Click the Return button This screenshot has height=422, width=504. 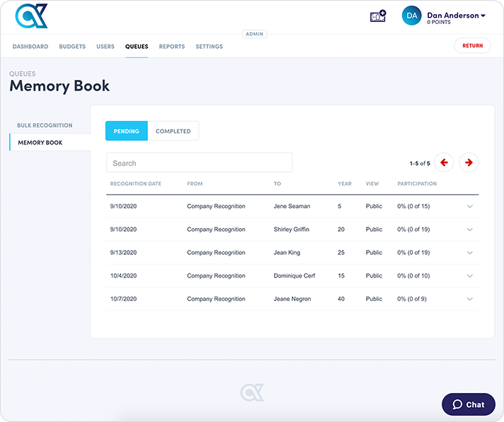pyautogui.click(x=472, y=46)
